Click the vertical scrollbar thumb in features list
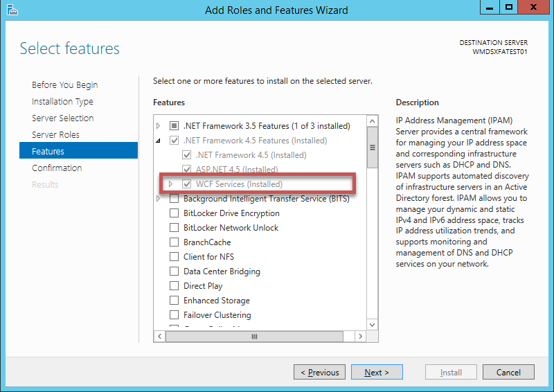This screenshot has width=554, height=392. pos(372,147)
